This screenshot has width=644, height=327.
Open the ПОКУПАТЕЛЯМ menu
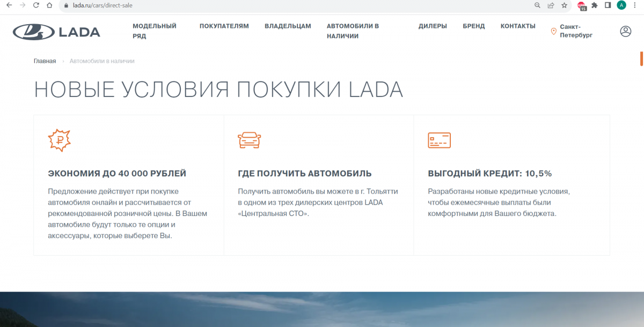click(224, 26)
